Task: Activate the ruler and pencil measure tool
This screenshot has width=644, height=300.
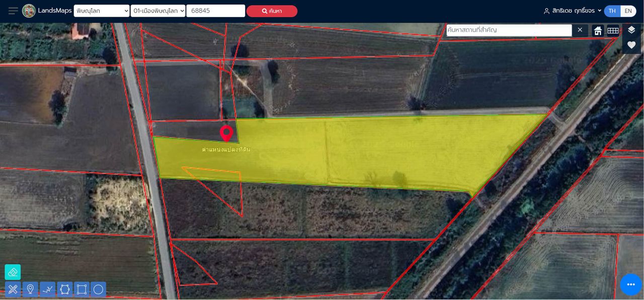Action: tap(13, 289)
